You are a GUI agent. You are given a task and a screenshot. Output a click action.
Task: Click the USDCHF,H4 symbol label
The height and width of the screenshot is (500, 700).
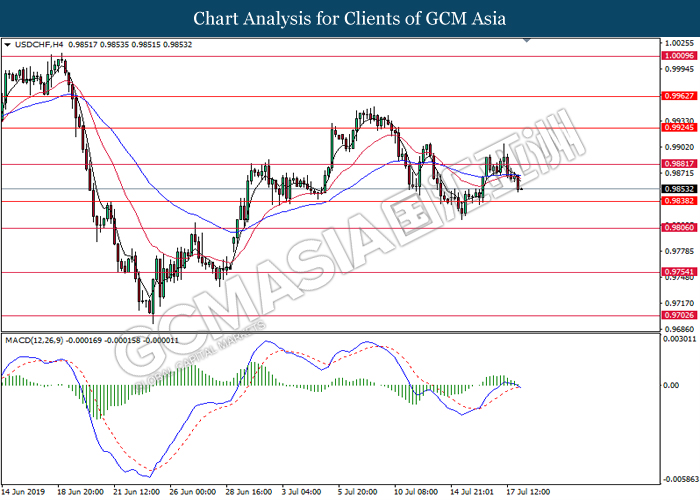[x=37, y=46]
